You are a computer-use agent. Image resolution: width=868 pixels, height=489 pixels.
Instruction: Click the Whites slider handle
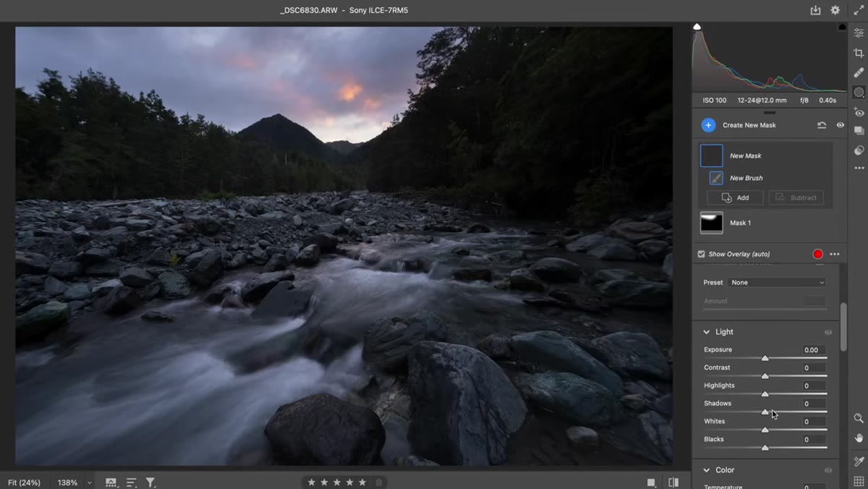tap(765, 430)
